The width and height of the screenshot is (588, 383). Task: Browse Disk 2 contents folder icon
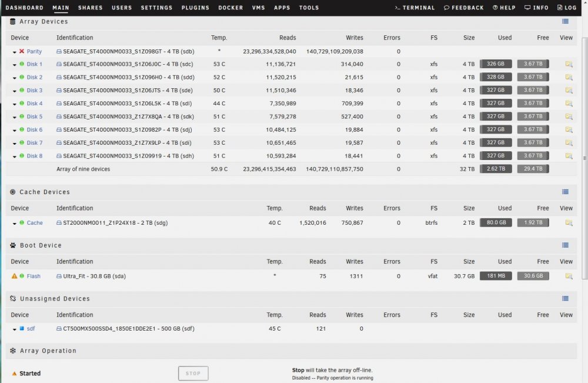click(569, 77)
